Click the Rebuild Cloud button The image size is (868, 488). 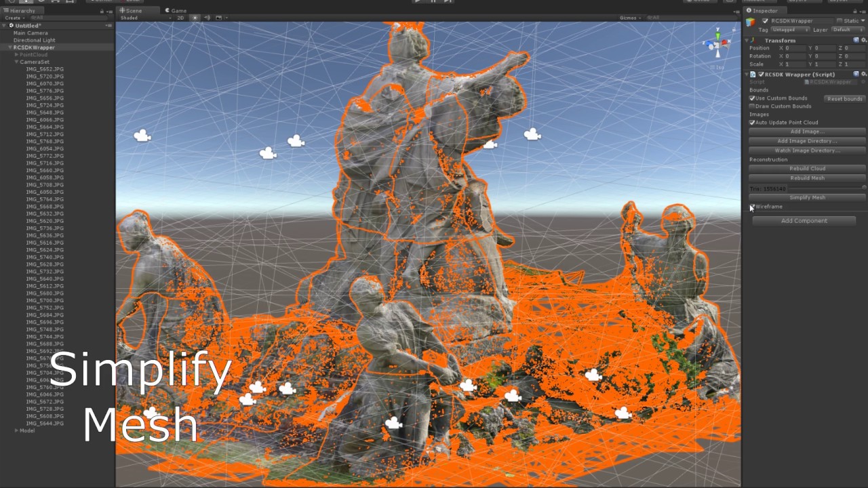(807, 169)
